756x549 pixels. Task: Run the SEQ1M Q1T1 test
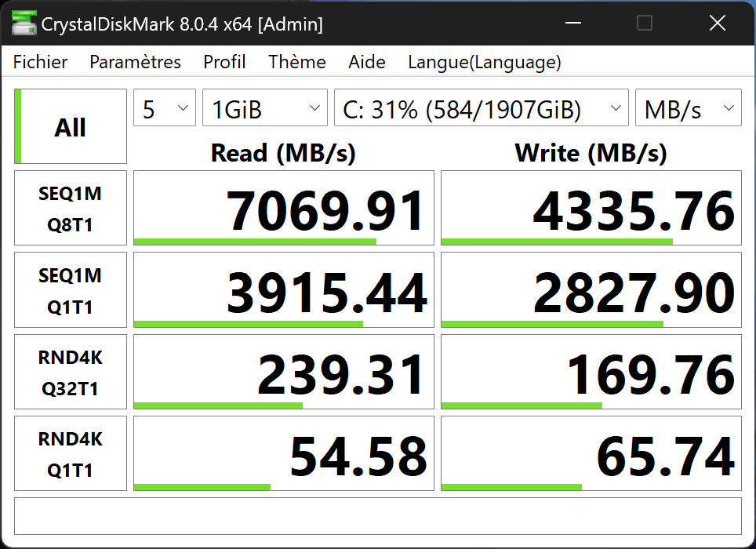[71, 290]
